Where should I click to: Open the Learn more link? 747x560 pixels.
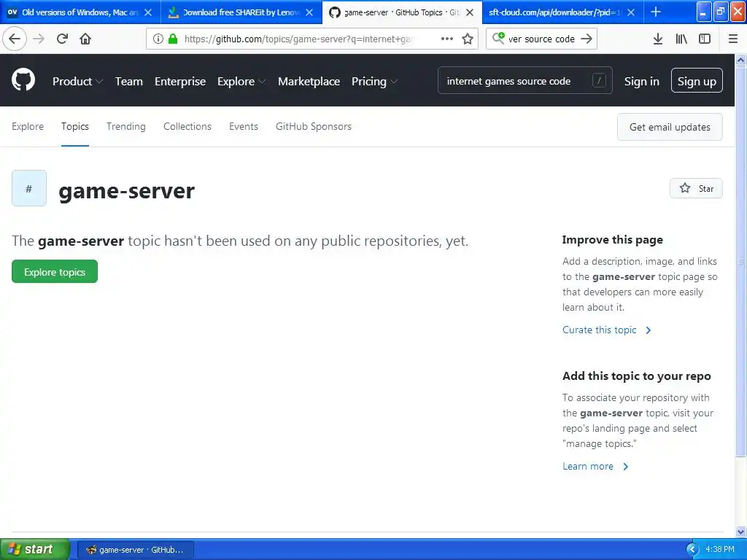[x=595, y=466]
